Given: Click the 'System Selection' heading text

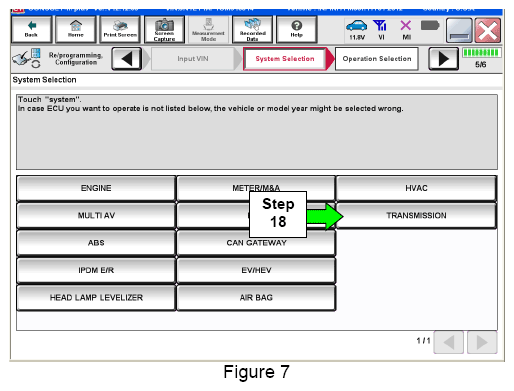Looking at the screenshot, I should [44, 80].
